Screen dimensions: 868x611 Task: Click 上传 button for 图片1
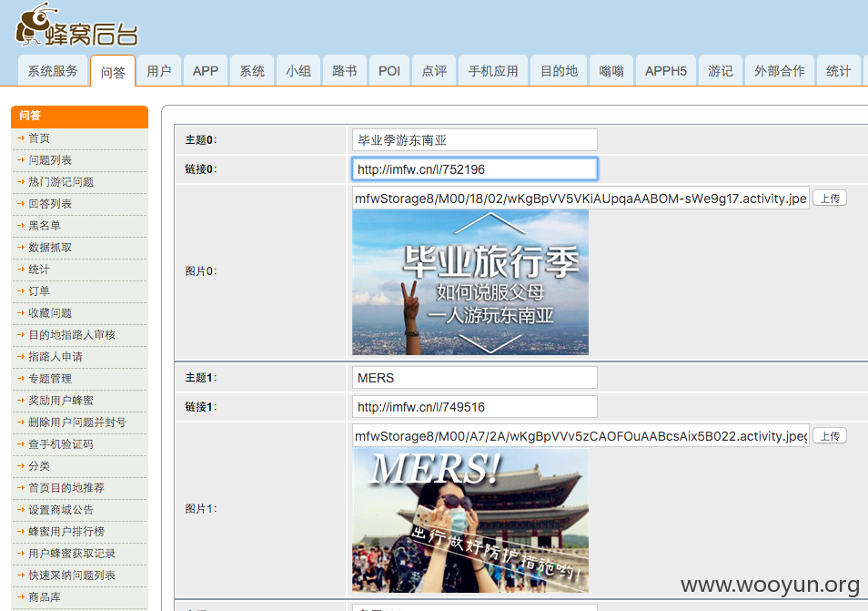pos(829,436)
